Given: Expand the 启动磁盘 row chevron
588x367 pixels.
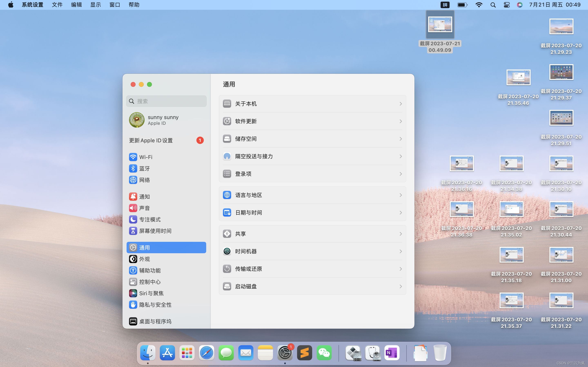Looking at the screenshot, I should pos(400,286).
